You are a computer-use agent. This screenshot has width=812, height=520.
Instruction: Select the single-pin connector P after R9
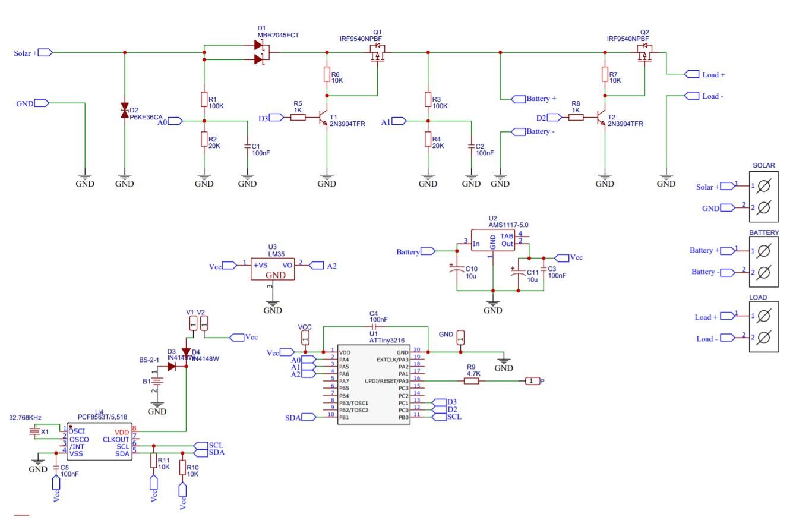[533, 381]
